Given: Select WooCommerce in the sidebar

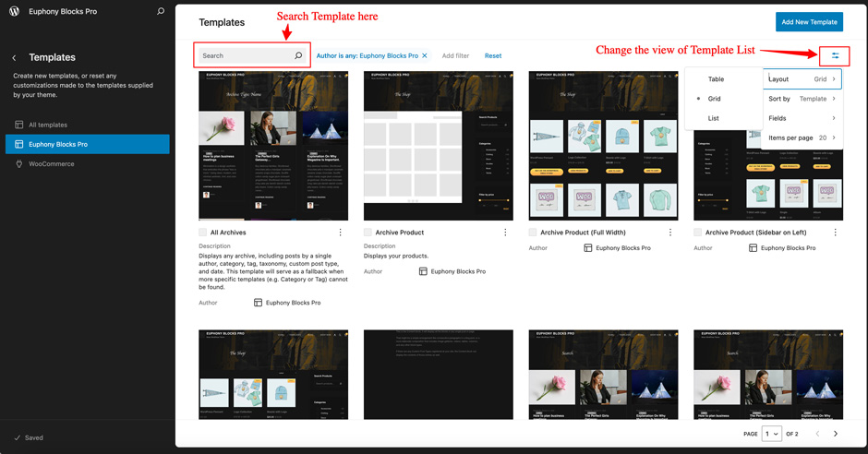Looking at the screenshot, I should coord(52,164).
